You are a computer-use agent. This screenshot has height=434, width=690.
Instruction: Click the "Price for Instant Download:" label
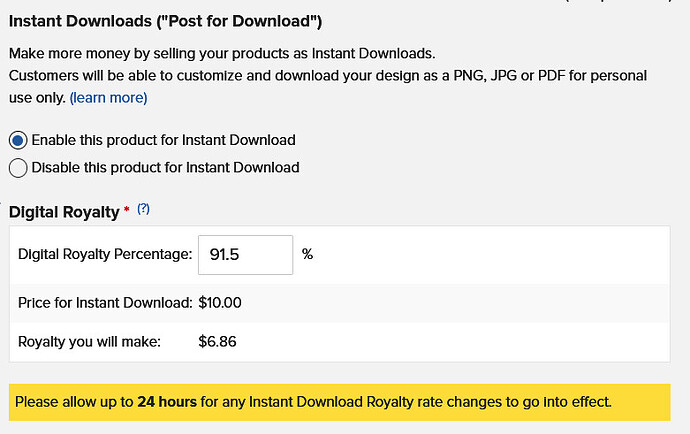(x=105, y=303)
